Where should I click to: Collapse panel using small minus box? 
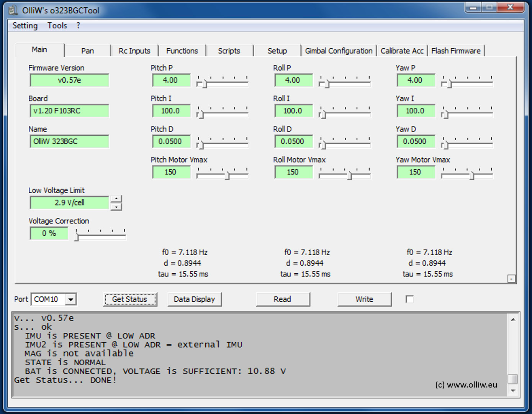511,279
